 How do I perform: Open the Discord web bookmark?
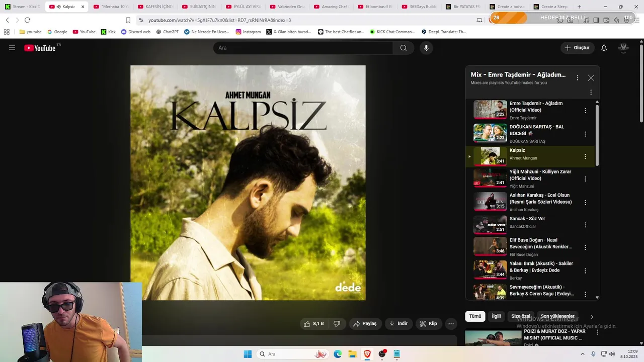coord(136,32)
